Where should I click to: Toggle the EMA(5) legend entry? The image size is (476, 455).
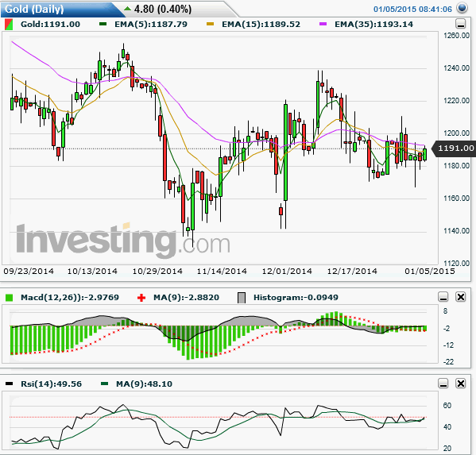(144, 25)
